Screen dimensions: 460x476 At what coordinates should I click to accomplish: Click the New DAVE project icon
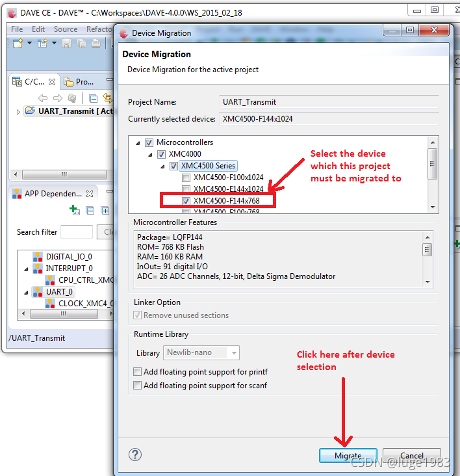point(42,43)
